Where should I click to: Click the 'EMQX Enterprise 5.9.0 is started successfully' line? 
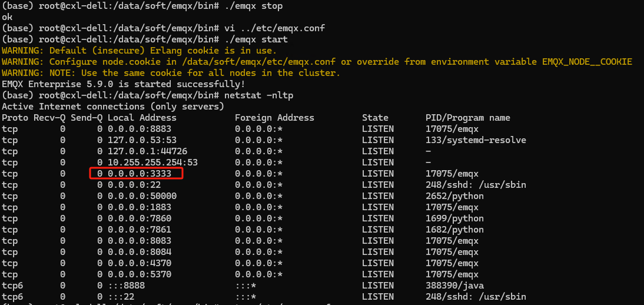pyautogui.click(x=124, y=84)
